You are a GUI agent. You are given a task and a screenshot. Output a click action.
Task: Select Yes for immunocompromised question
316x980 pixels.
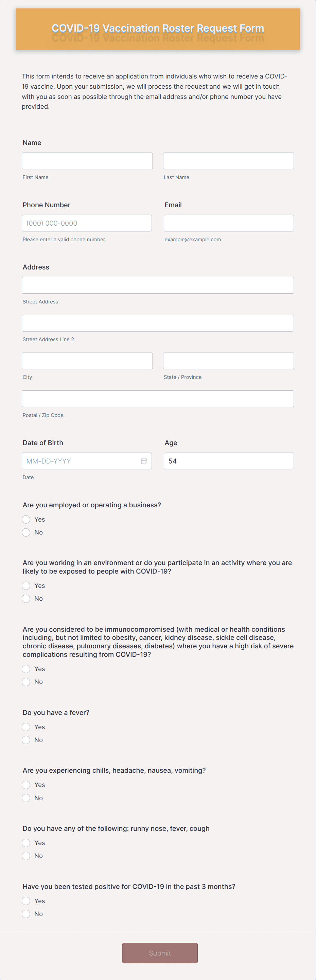click(26, 669)
